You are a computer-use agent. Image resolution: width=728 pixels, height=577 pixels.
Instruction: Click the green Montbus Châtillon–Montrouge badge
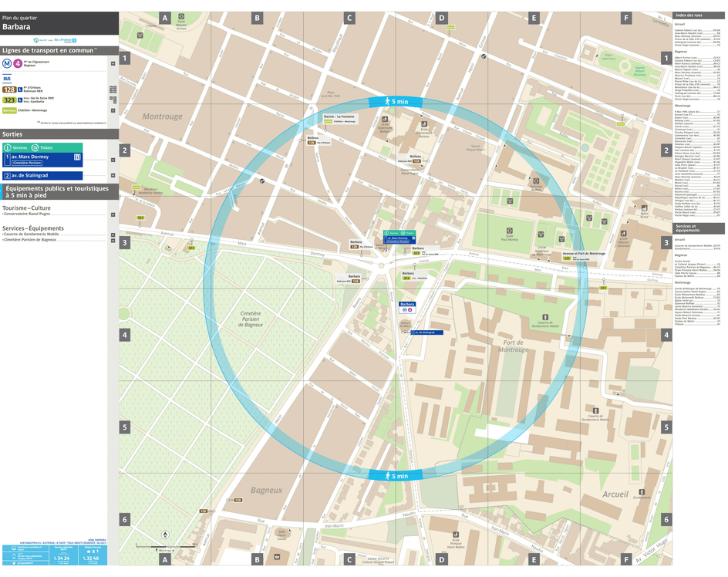(x=9, y=110)
